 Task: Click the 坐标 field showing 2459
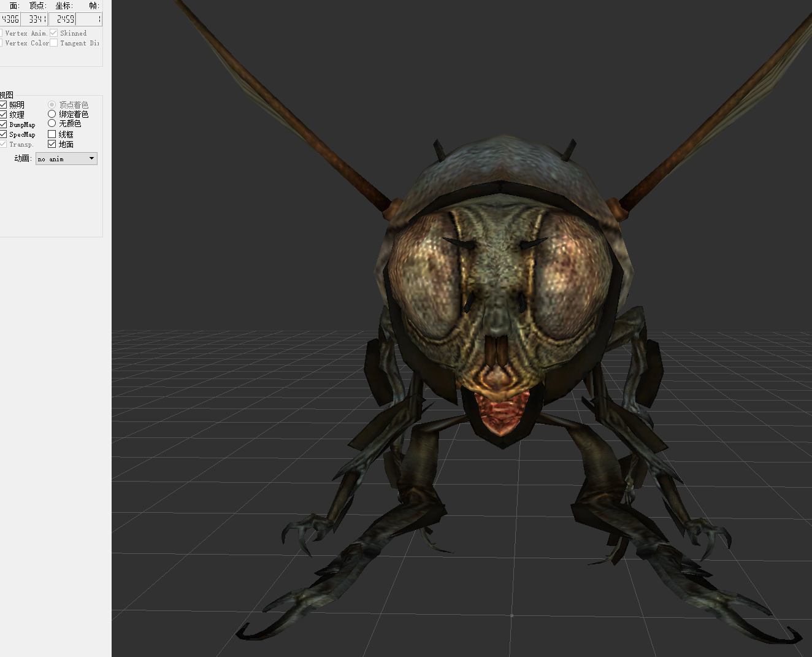[x=62, y=19]
